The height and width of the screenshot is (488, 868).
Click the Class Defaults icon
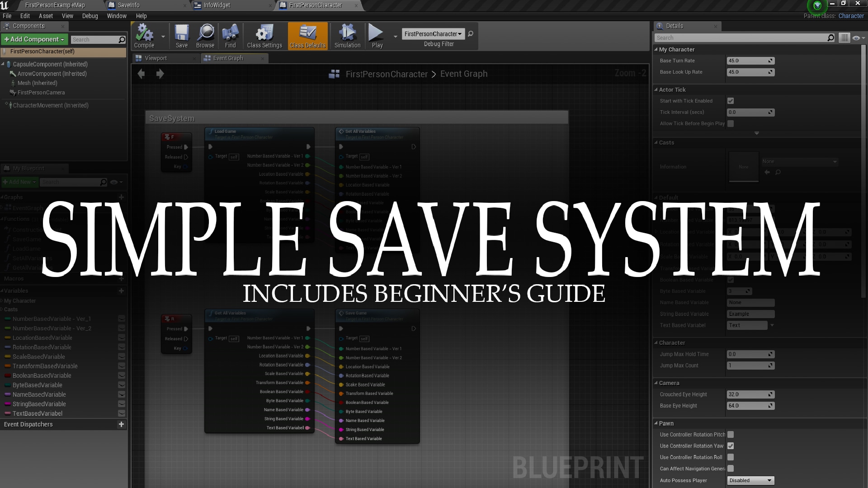tap(307, 37)
